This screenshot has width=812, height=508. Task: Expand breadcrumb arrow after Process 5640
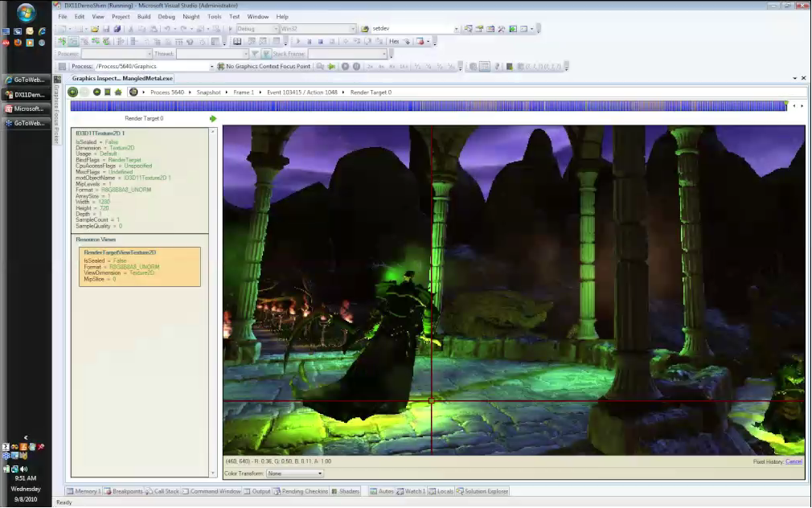(190, 92)
